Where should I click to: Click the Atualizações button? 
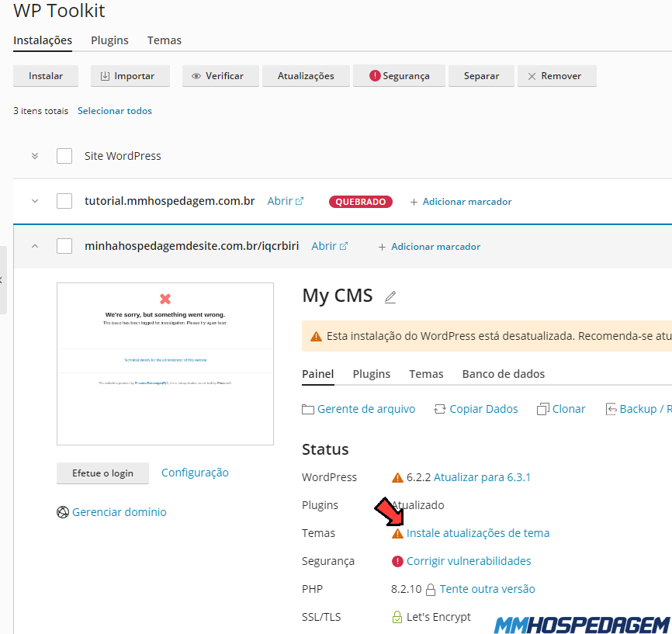306,76
